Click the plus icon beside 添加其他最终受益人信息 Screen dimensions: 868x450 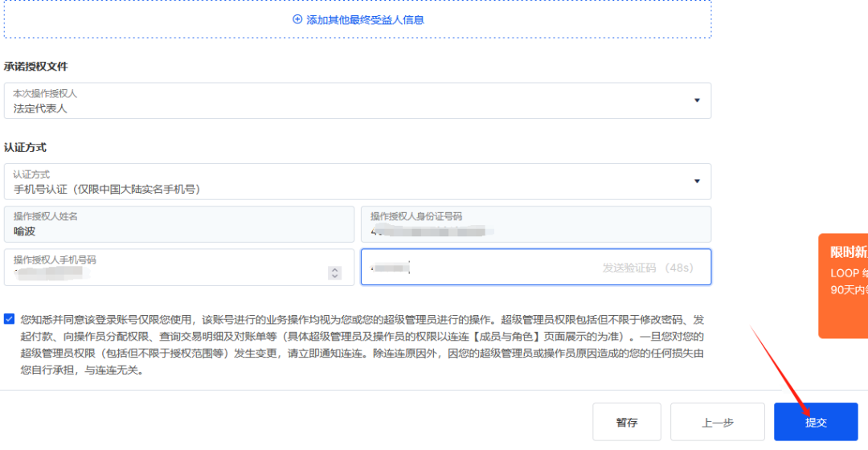click(297, 19)
